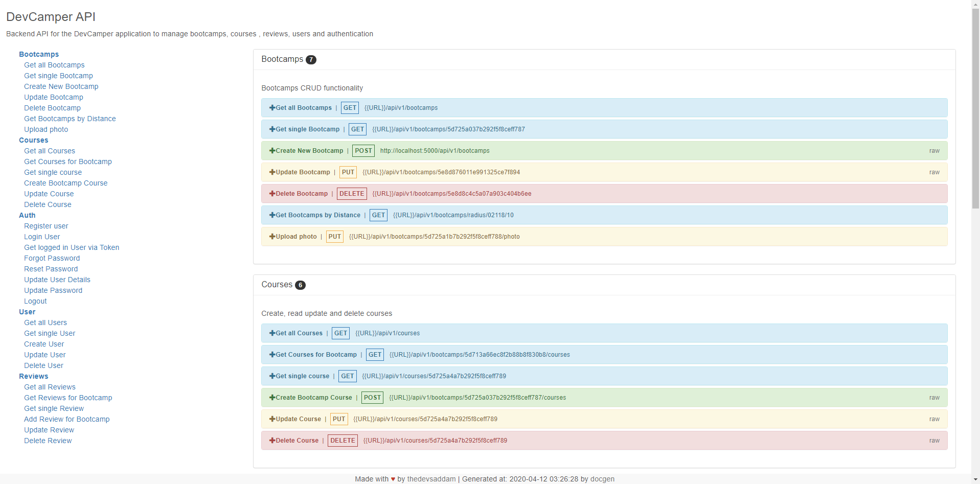Click the plus icon beside Upload photo
980x484 pixels.
(272, 237)
